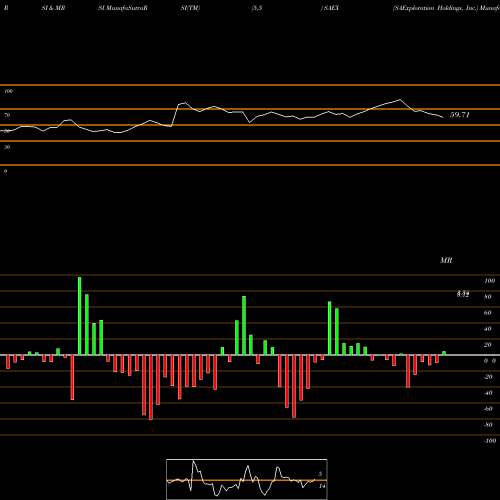Click the "SI MunafaSutraR" header text

pos(123,8)
